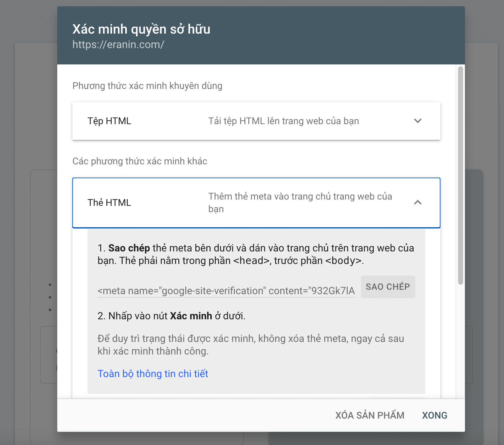Select the google-site-verification meta tag field
Screen dimensions: 504x445
click(x=227, y=291)
